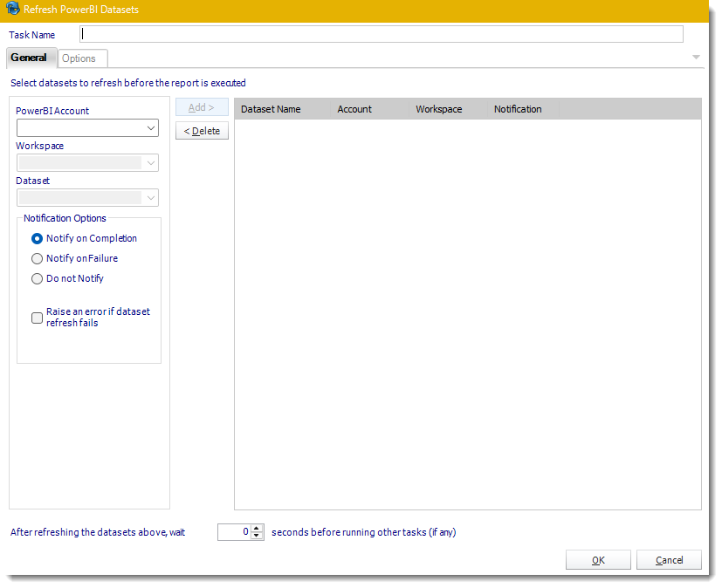Focus the Task Name text field
The height and width of the screenshot is (588, 722).
click(381, 34)
